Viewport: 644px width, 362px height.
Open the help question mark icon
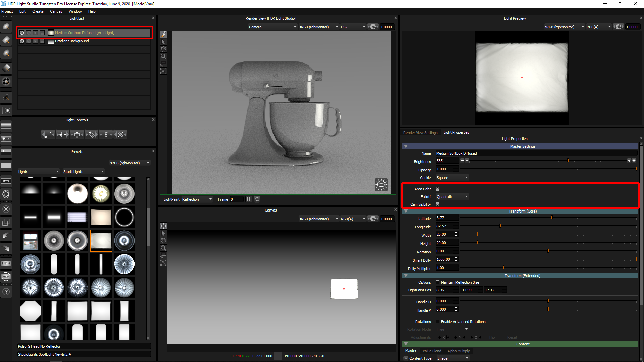click(6, 292)
